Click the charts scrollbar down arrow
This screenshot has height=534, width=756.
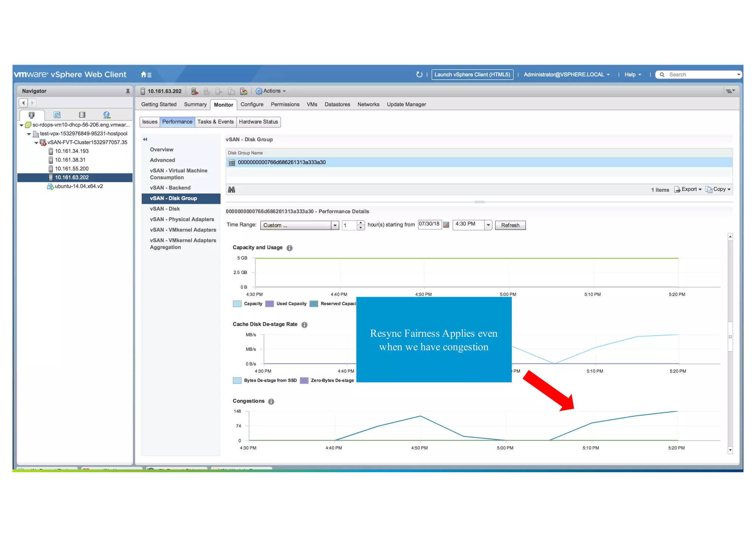click(730, 450)
